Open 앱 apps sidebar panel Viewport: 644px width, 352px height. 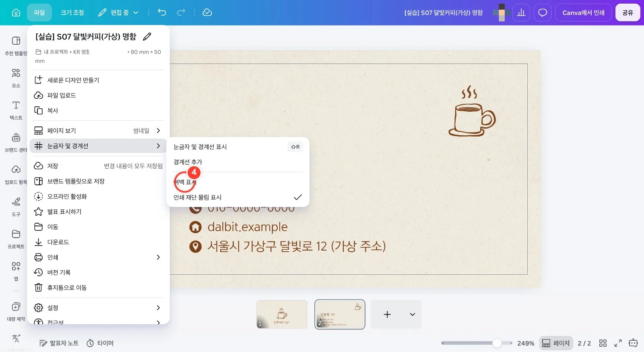point(16,271)
